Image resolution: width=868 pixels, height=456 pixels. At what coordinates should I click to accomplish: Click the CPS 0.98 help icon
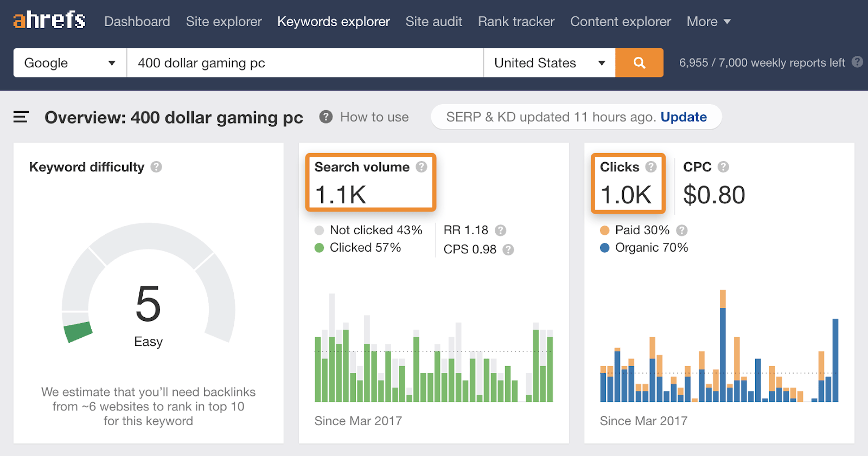[x=508, y=249]
